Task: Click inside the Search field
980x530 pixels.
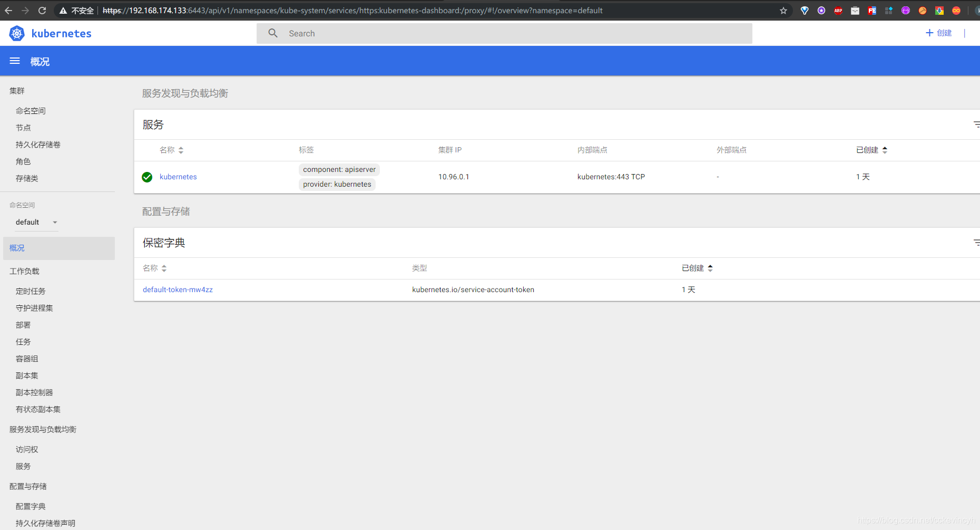Action: click(x=504, y=33)
